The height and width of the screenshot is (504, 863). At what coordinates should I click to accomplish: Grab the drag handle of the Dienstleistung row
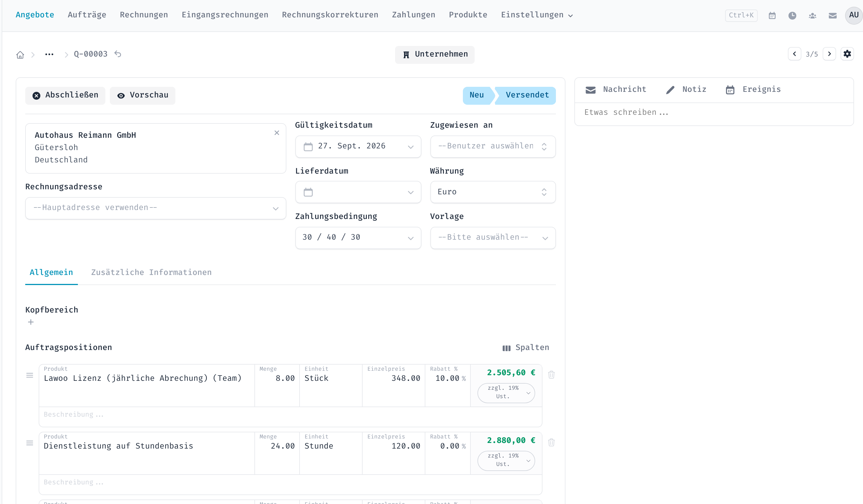[30, 443]
